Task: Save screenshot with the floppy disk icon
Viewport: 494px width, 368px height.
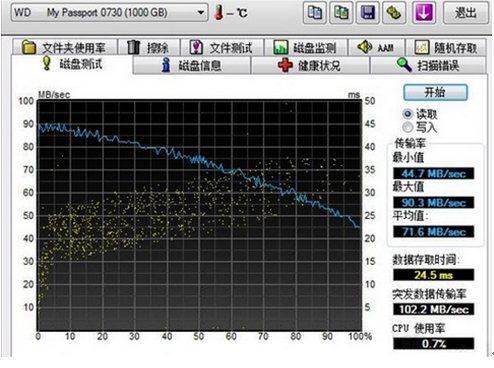Action: pyautogui.click(x=368, y=13)
